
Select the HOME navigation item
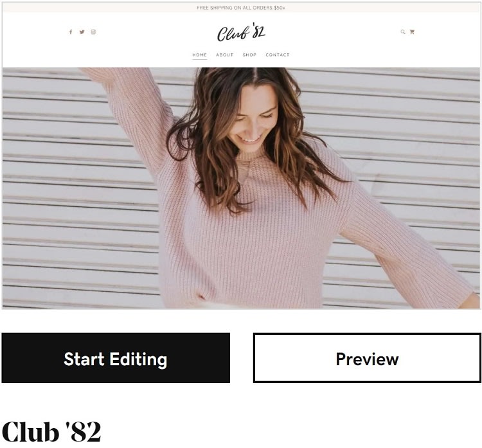[x=199, y=55]
